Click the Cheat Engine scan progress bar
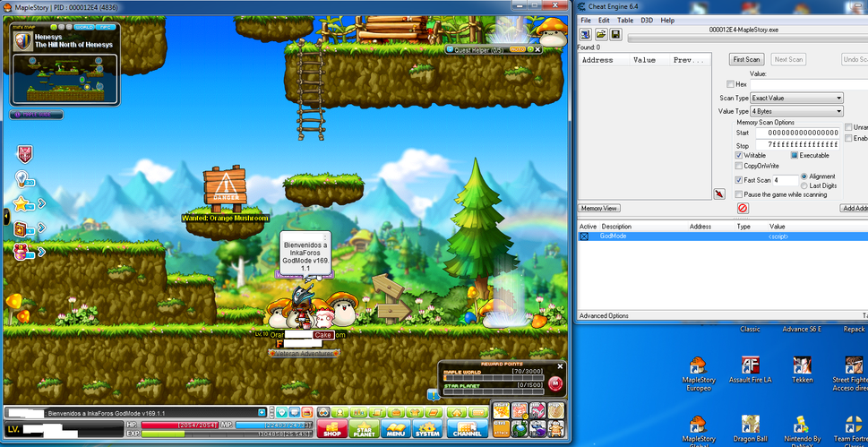This screenshot has height=447, width=868. [x=748, y=39]
